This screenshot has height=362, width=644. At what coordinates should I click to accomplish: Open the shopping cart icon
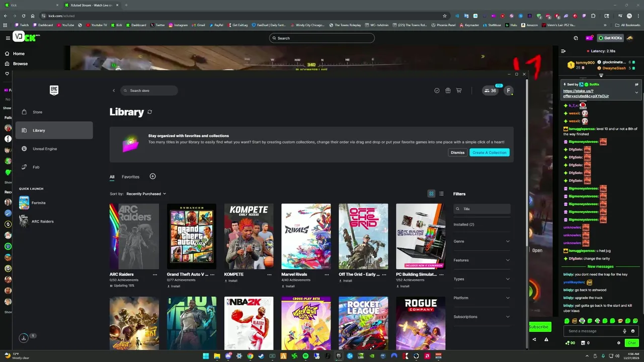coord(459,90)
